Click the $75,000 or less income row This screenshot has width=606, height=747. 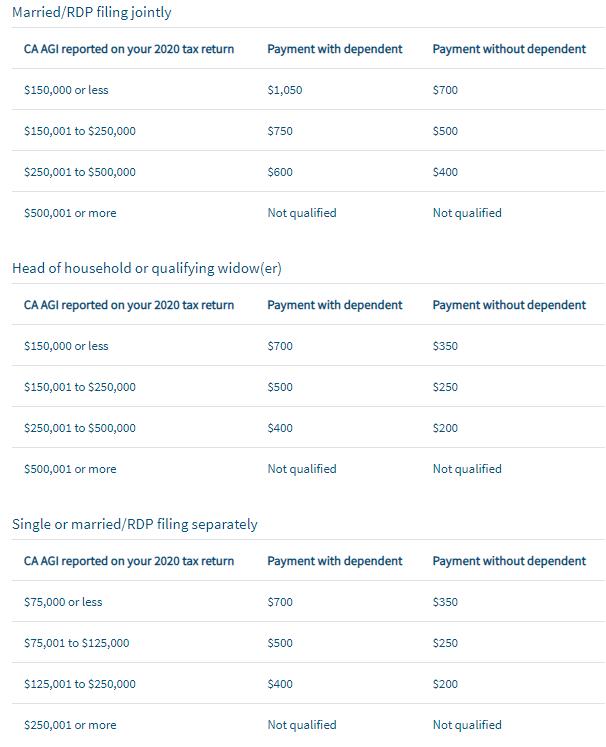[x=63, y=602]
